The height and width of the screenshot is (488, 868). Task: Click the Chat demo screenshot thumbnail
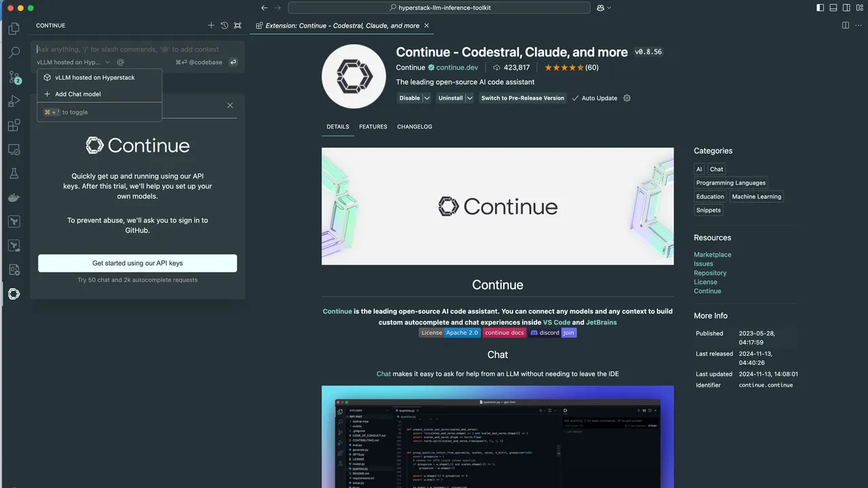point(498,436)
